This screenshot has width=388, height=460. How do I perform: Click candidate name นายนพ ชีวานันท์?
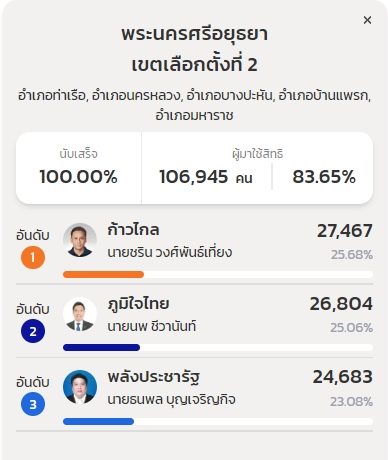tap(152, 326)
